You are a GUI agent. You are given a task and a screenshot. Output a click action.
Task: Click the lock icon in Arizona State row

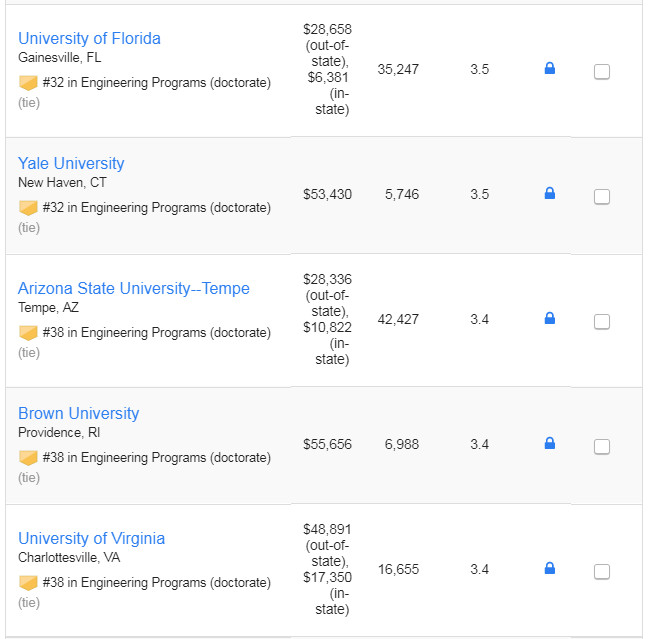point(549,318)
